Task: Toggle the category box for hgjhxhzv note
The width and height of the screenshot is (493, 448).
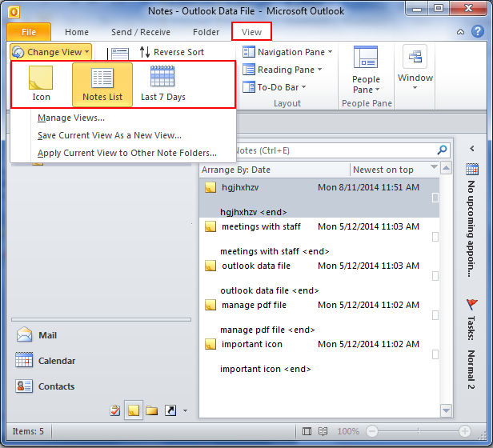Action: pyautogui.click(x=435, y=198)
